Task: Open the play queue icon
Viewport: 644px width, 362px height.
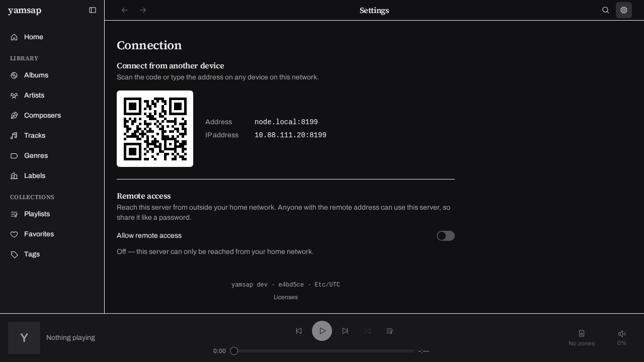Action: click(389, 331)
